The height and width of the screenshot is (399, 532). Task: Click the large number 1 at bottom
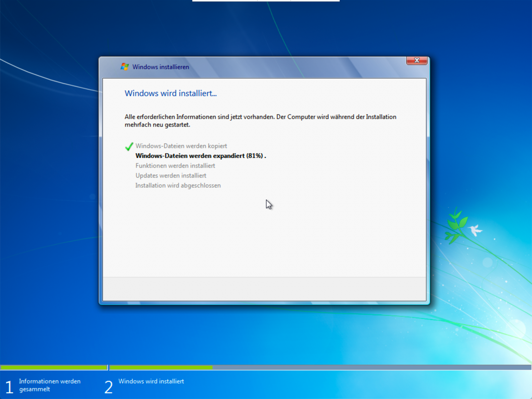9,387
